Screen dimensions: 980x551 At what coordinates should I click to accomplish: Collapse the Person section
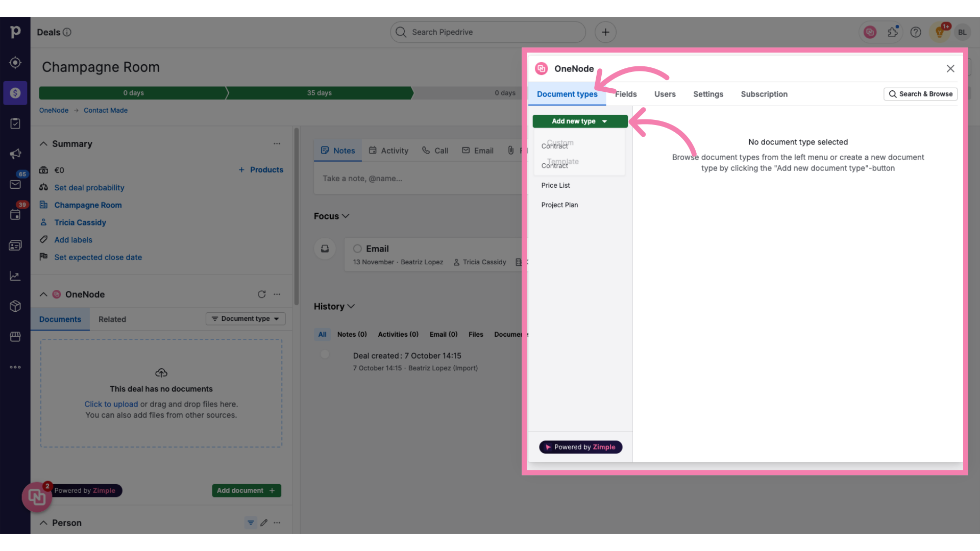tap(43, 523)
